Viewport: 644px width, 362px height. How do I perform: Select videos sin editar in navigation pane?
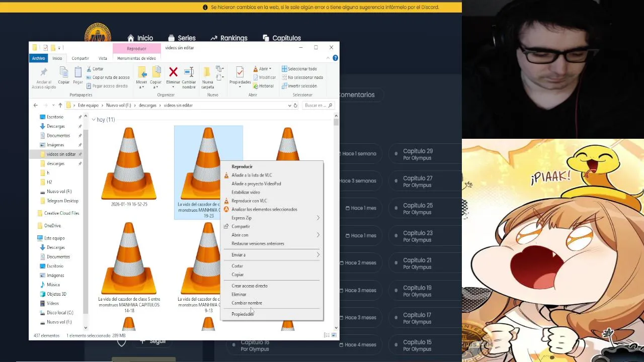tap(61, 154)
